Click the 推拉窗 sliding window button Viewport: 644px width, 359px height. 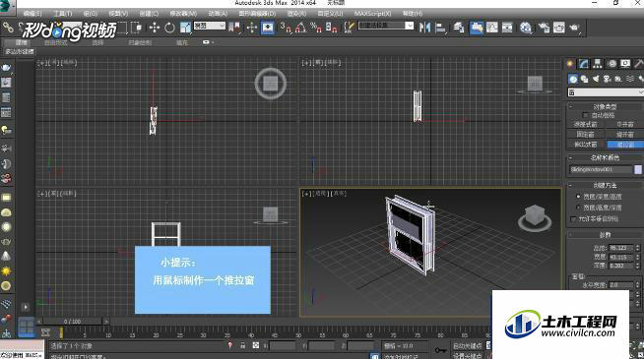tap(625, 145)
